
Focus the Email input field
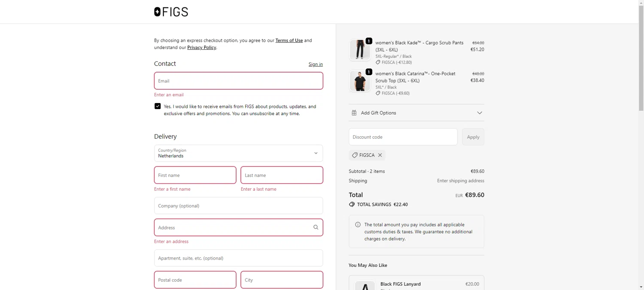coord(238,81)
